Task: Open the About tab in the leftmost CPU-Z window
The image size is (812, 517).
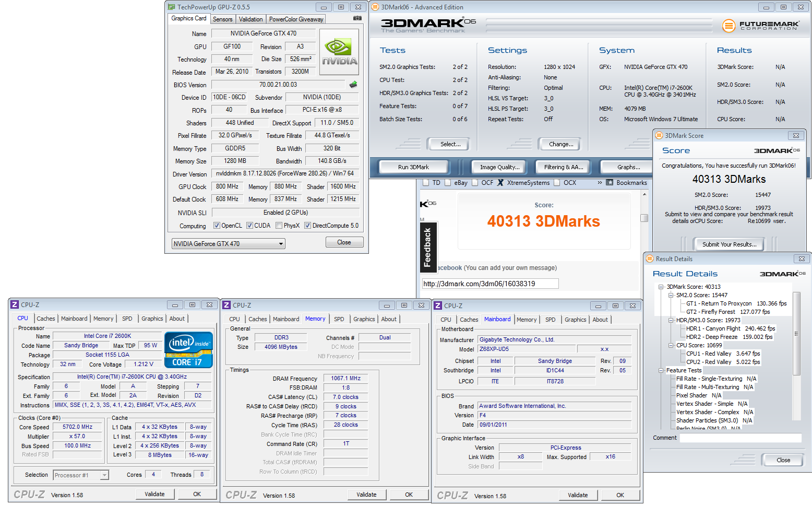Action: pyautogui.click(x=177, y=319)
